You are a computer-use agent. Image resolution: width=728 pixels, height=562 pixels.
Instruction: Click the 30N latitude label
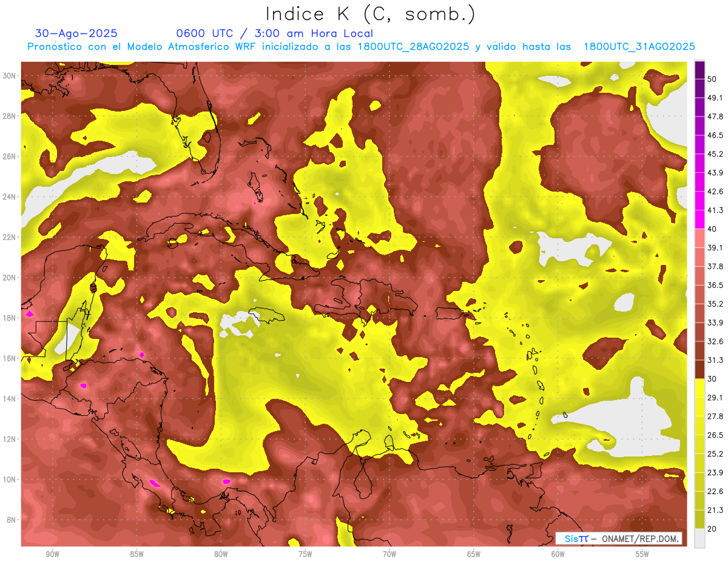coord(9,76)
